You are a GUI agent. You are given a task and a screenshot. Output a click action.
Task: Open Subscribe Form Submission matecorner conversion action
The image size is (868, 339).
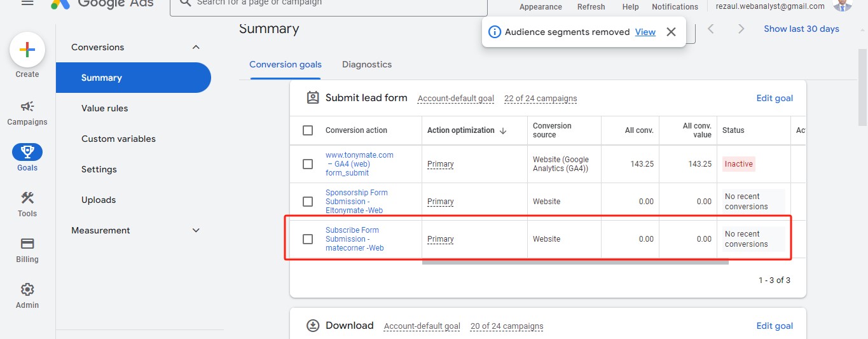[355, 239]
